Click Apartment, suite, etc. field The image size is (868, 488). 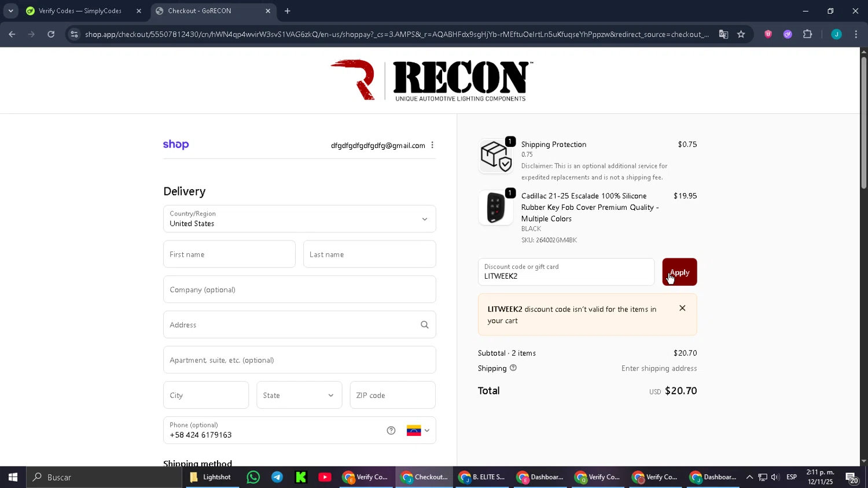(x=300, y=360)
